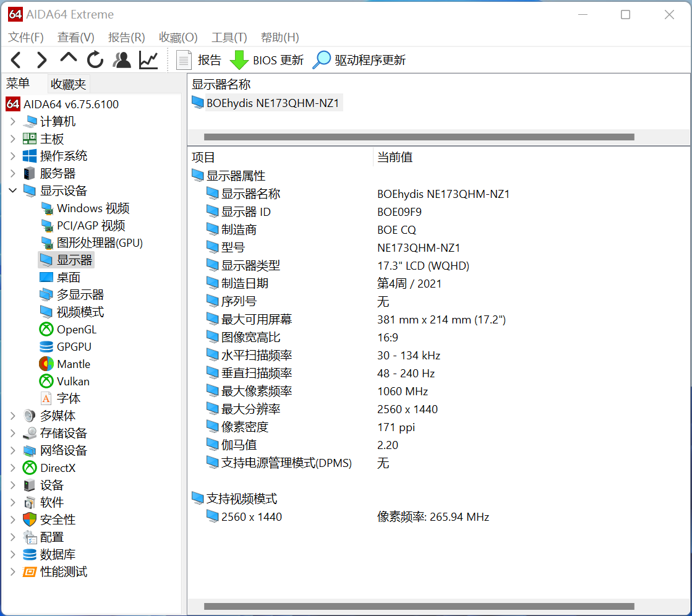Switch to the 收藏夹 tab
The width and height of the screenshot is (692, 616).
tap(69, 84)
